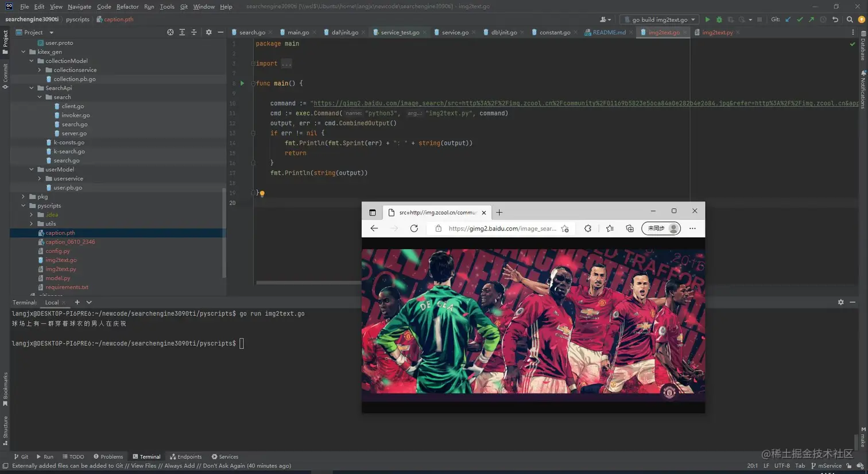
Task: Collapse all nodes in Project panel
Action: click(193, 32)
